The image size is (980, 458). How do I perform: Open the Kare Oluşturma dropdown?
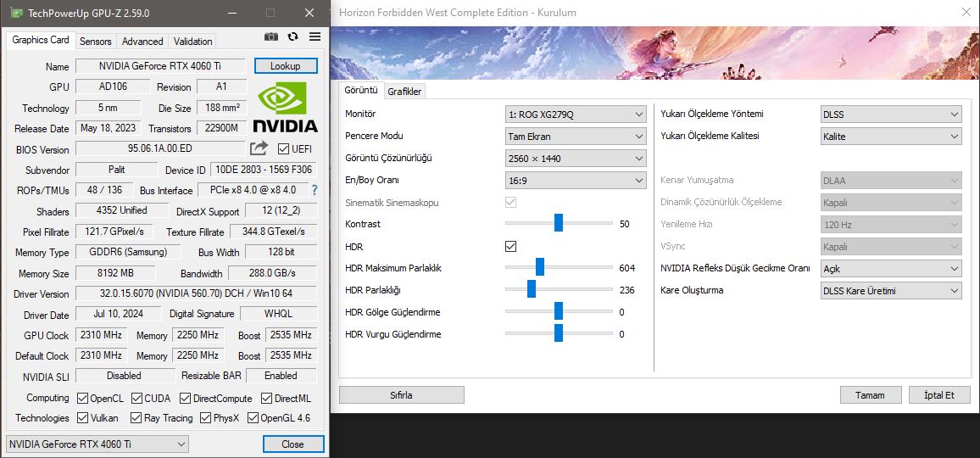(x=891, y=290)
